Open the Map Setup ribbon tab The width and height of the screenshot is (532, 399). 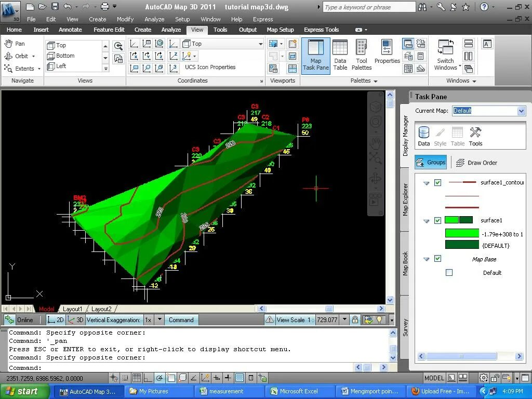click(280, 30)
